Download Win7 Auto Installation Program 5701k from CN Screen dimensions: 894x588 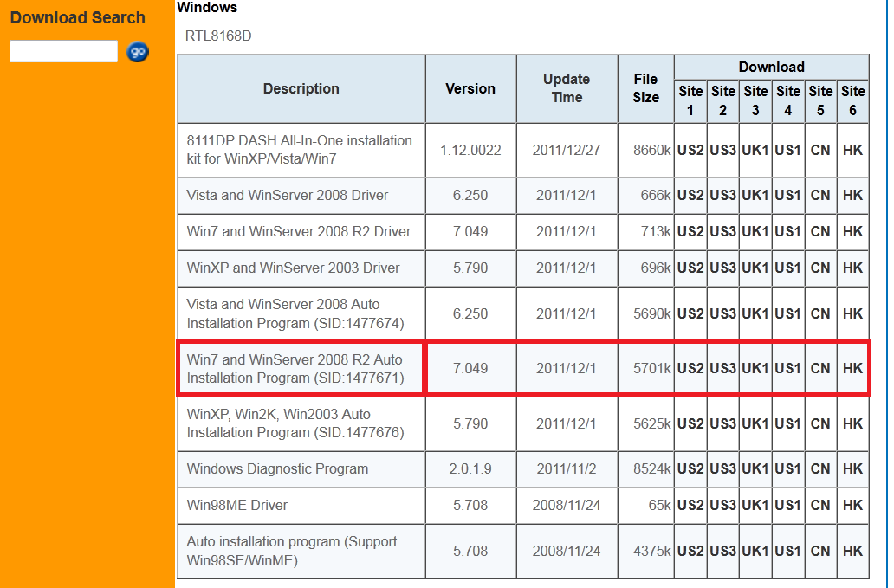point(820,369)
